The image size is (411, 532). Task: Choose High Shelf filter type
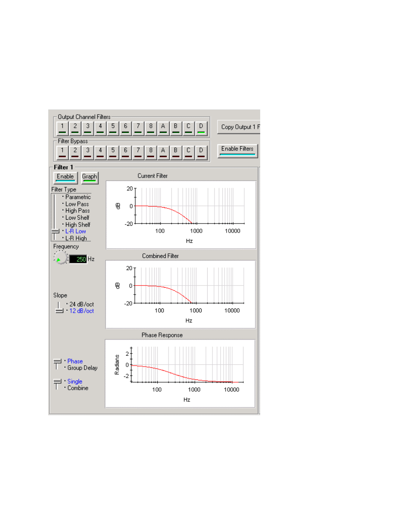[x=78, y=224]
